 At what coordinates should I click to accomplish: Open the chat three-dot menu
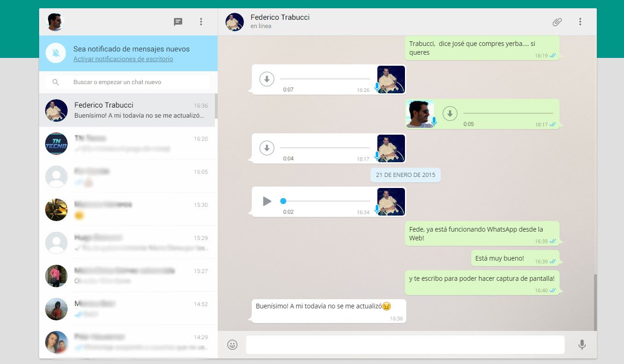pos(580,22)
